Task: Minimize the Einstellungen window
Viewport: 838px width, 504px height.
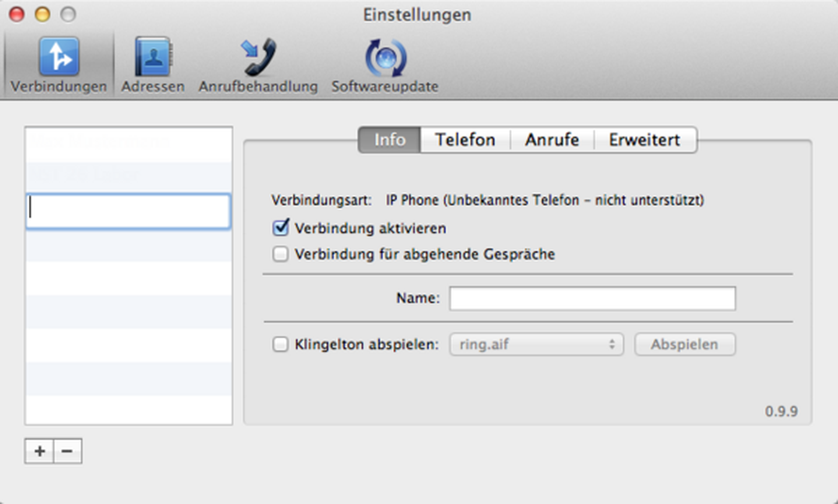Action: coord(42,15)
